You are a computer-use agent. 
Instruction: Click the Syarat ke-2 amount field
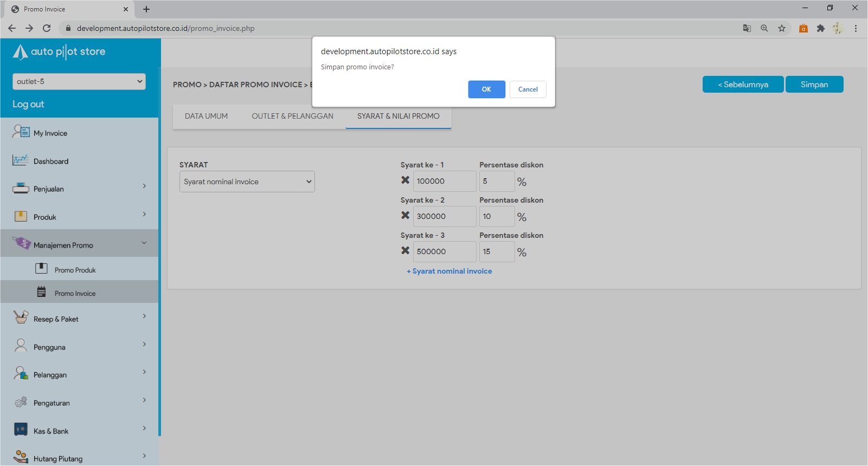click(x=444, y=216)
